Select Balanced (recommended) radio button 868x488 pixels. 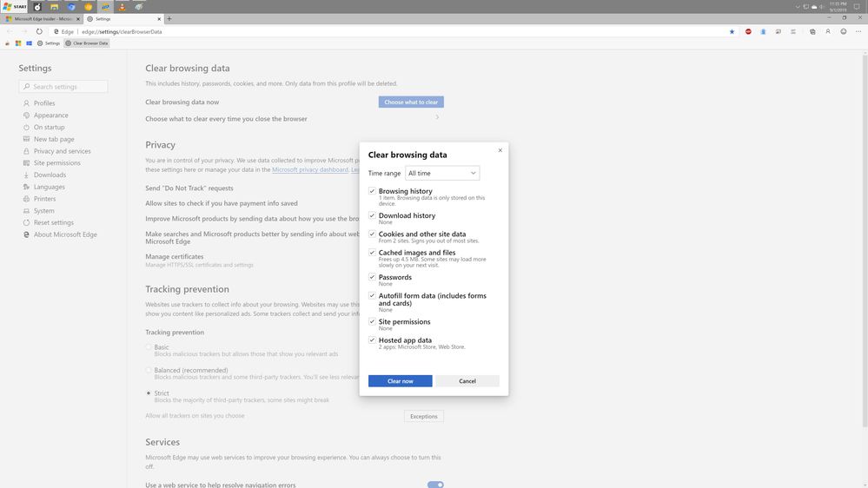149,370
